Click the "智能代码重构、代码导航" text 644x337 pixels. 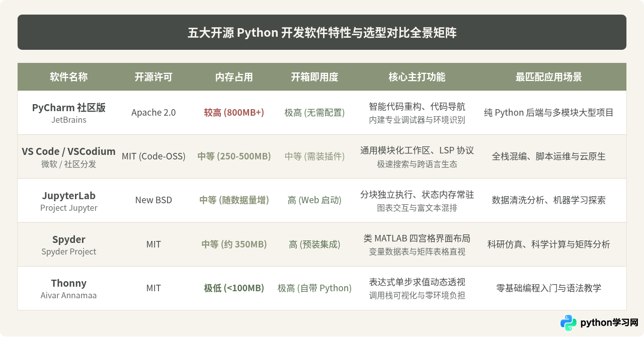(x=417, y=107)
